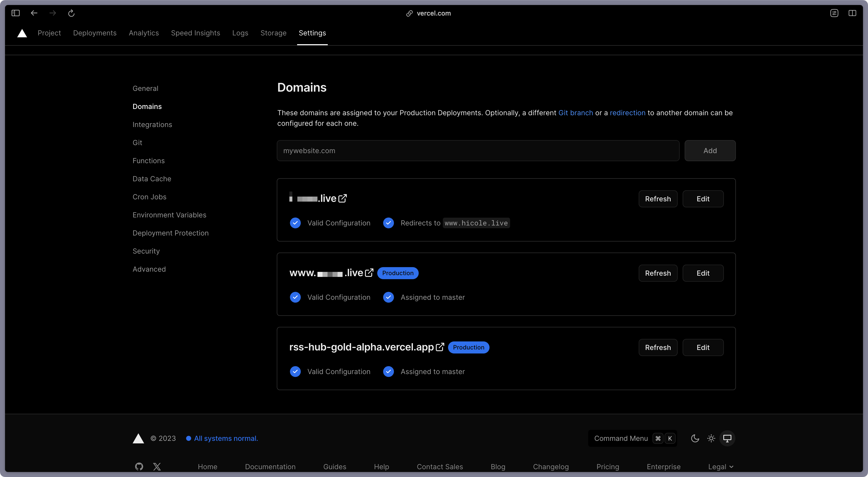Open the Enterprise footer link
This screenshot has height=477, width=868.
664,466
